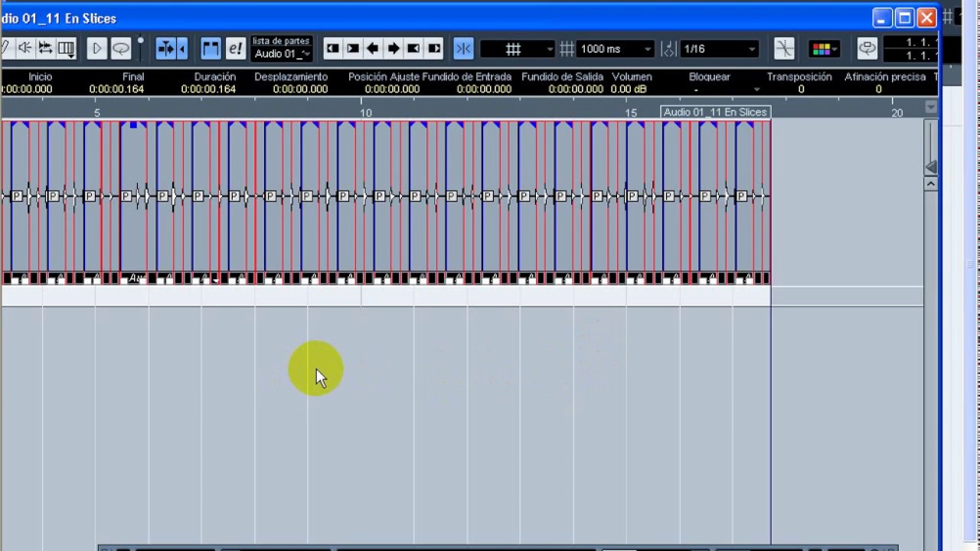This screenshot has width=980, height=551.
Task: Click the Play preview button
Action: 96,49
